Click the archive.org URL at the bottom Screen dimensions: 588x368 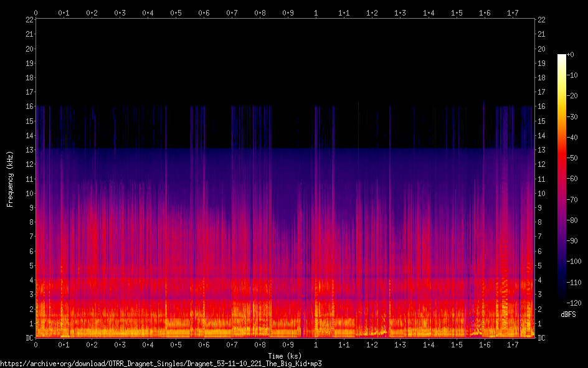(161, 363)
